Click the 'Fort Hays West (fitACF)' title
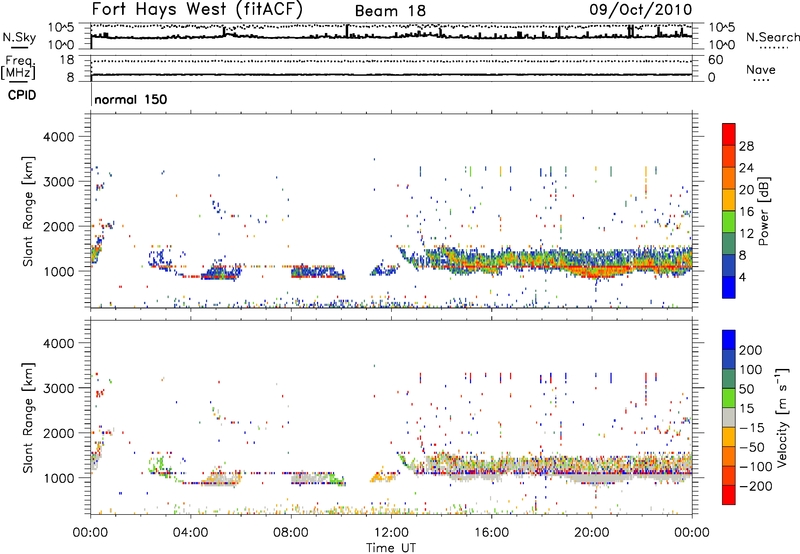Screen dimensions: 800x554 coord(197,10)
